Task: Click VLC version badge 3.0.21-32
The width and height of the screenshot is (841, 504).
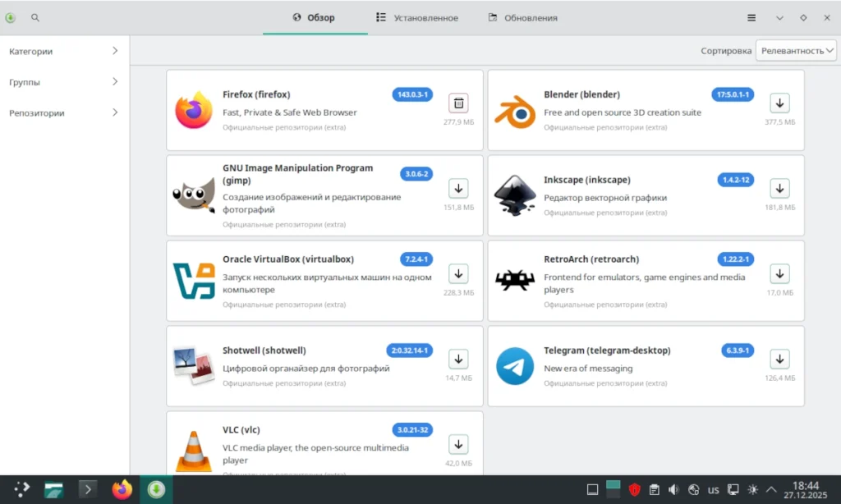Action: 412,429
